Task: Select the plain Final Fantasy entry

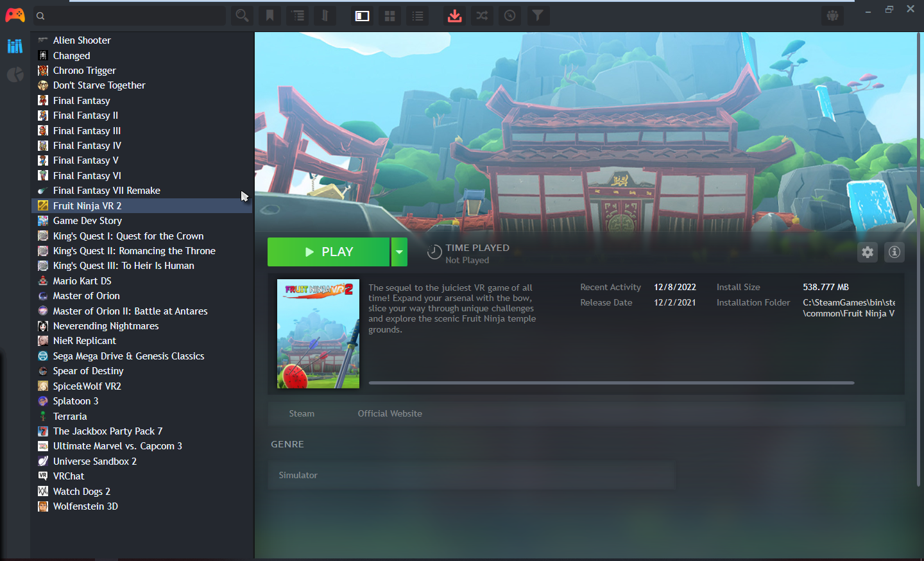Action: click(x=142, y=101)
